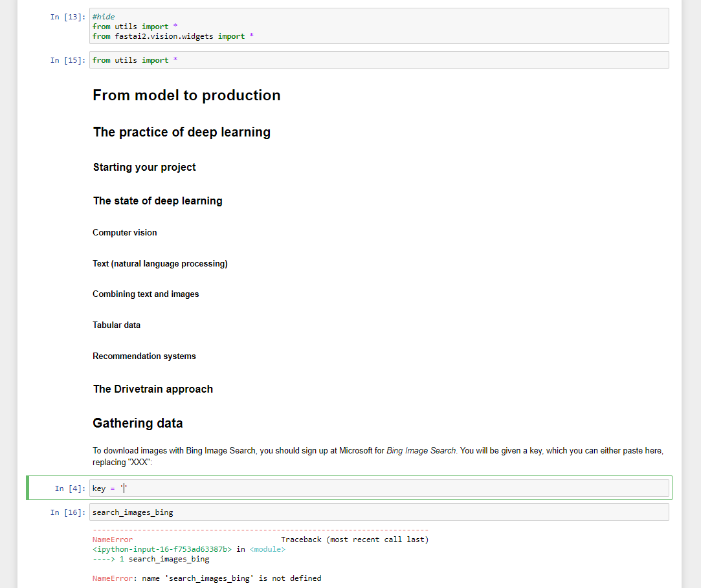Click the In [15] 'from utils import *' cell
Screen dimensions: 701x588
[x=379, y=60]
